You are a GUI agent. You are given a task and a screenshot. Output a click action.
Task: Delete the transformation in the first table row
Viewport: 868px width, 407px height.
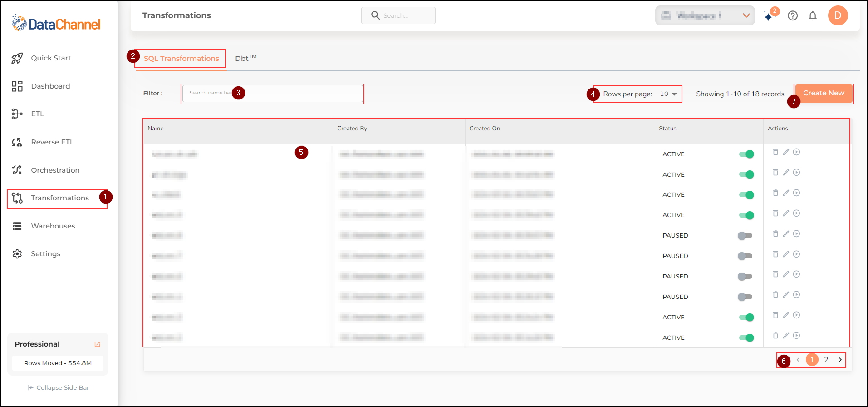[x=775, y=152]
